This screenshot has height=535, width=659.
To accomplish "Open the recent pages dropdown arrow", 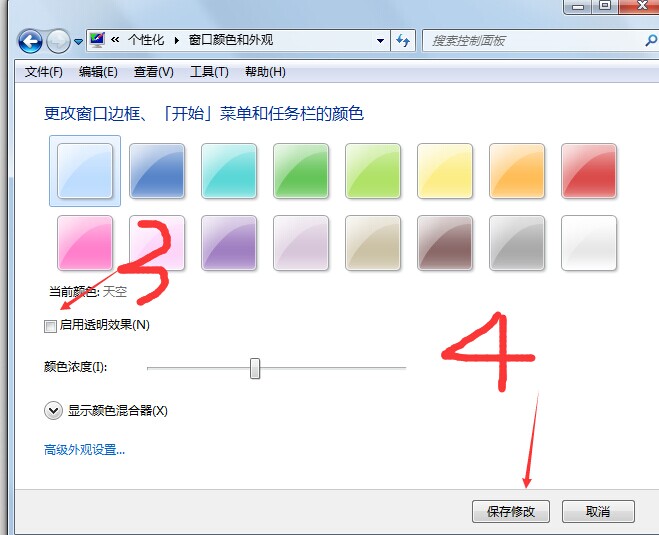I will [78, 42].
